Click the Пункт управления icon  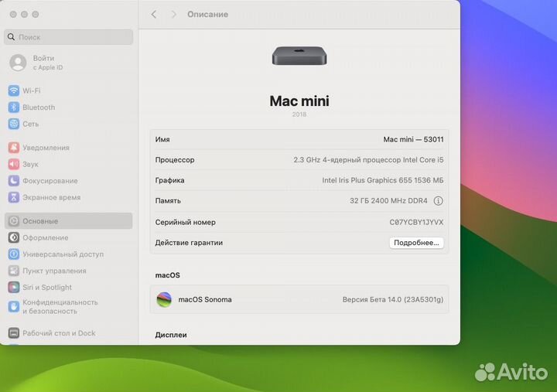(x=13, y=271)
